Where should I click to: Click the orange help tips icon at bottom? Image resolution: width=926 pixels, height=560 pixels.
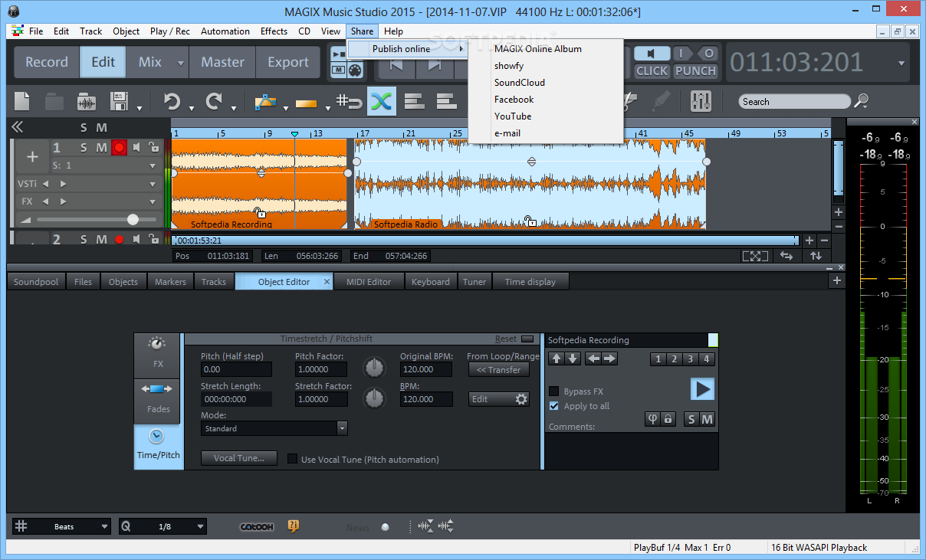[293, 526]
